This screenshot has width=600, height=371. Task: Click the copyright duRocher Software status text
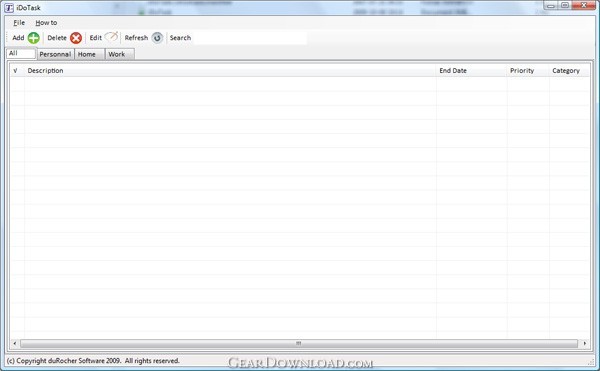pos(93,361)
